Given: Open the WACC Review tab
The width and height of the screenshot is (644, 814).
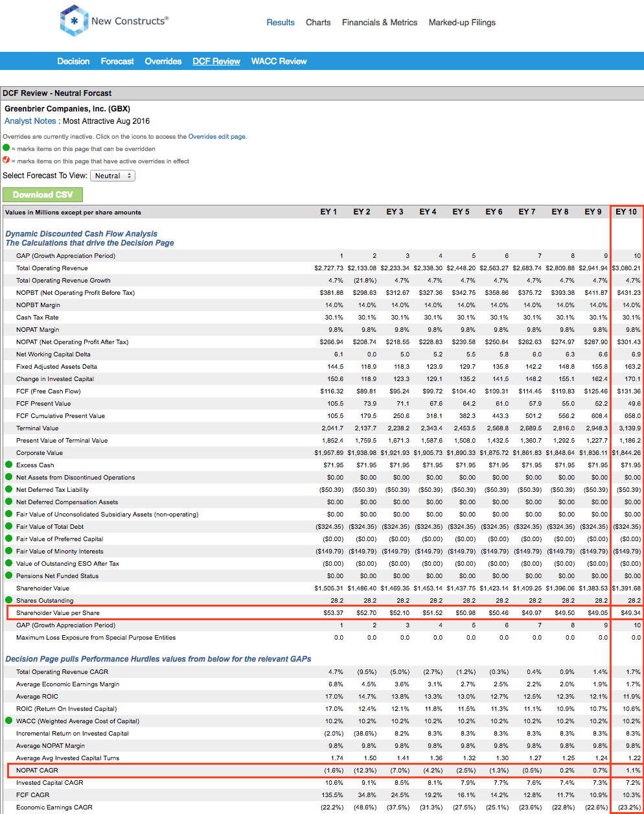Looking at the screenshot, I should (x=279, y=61).
